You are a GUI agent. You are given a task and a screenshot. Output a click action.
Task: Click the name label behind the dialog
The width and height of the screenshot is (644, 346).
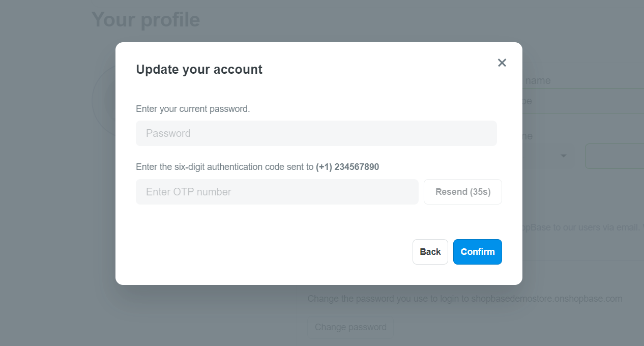click(537, 80)
